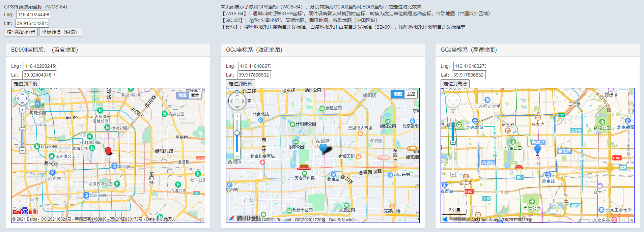Click the blue location marker on Amap
The height and width of the screenshot is (232, 644).
pos(537,150)
